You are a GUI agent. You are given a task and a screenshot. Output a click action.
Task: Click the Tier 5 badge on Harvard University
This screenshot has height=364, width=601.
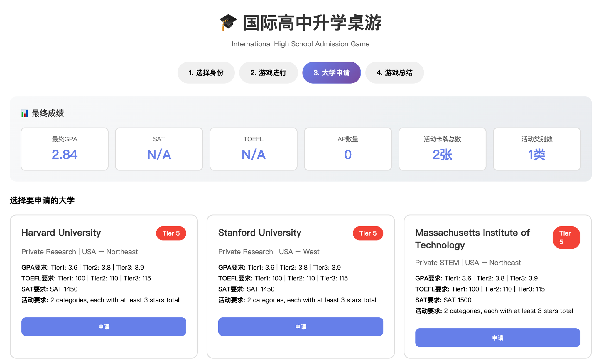pos(171,233)
